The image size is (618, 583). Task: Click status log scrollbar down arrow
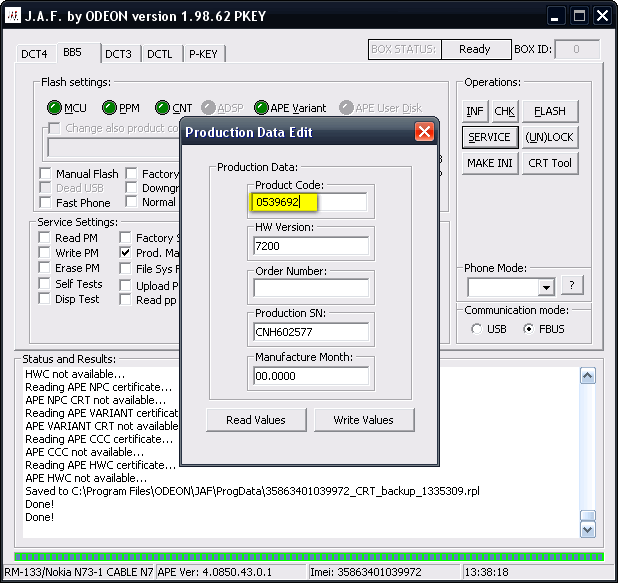(588, 529)
